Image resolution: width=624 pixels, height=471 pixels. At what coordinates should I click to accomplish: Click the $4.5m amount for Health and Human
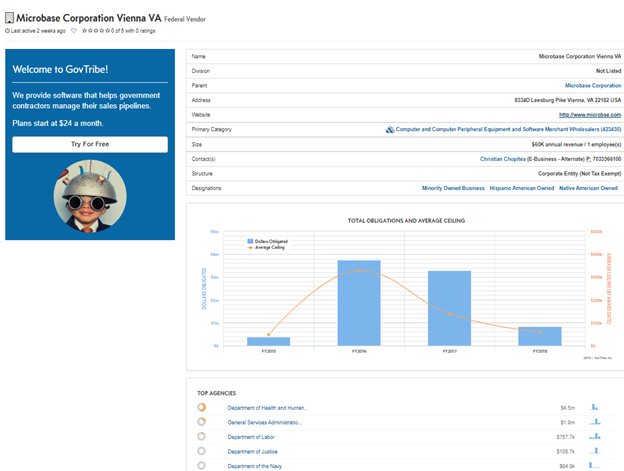(567, 408)
